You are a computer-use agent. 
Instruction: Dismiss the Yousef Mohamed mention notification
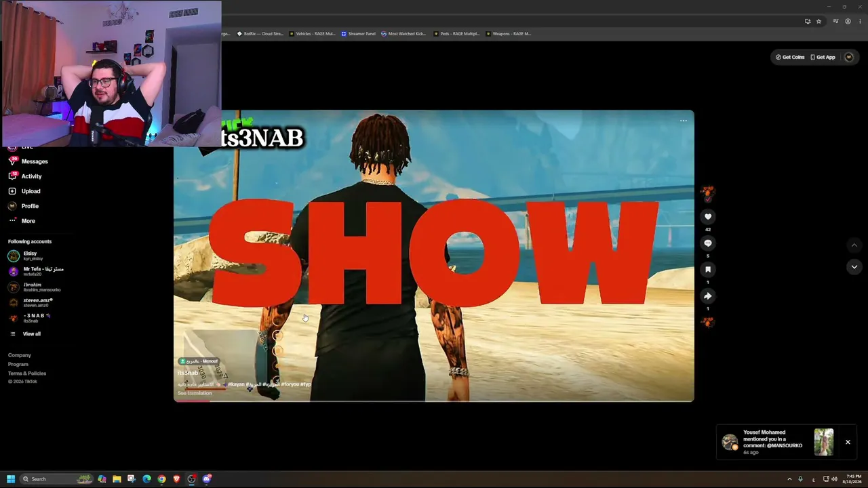(x=848, y=443)
